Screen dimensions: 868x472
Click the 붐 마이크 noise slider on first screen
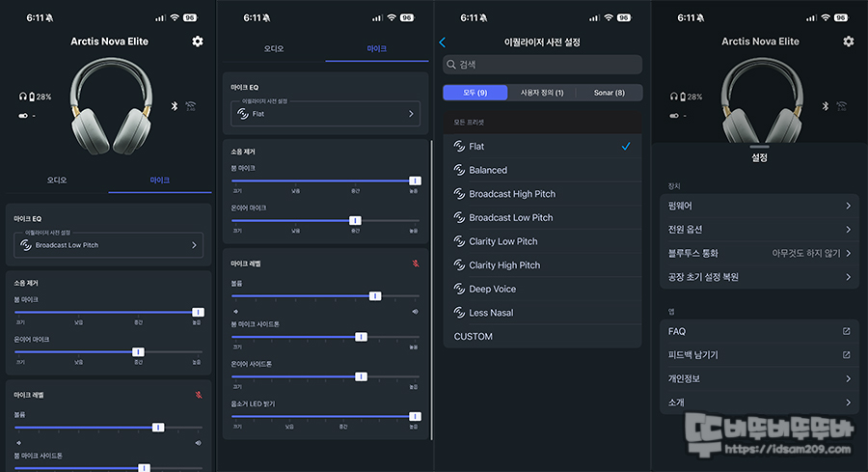pyautogui.click(x=108, y=312)
